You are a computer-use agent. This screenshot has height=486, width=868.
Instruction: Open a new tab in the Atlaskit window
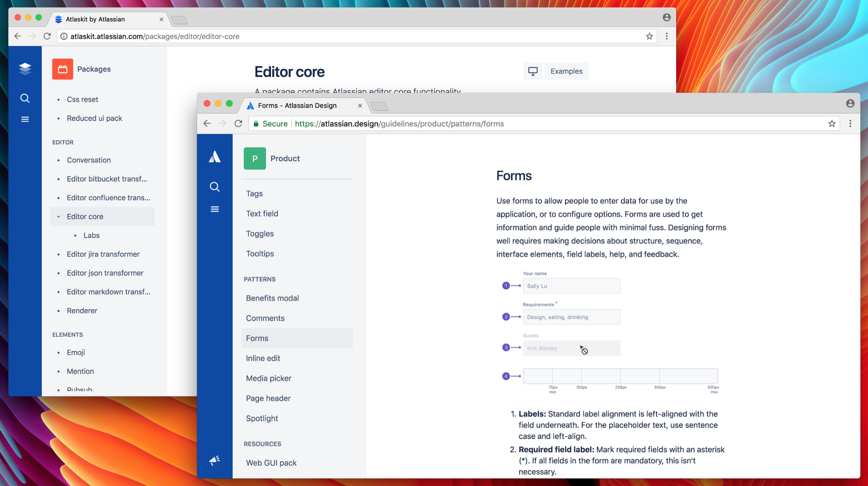click(x=179, y=20)
